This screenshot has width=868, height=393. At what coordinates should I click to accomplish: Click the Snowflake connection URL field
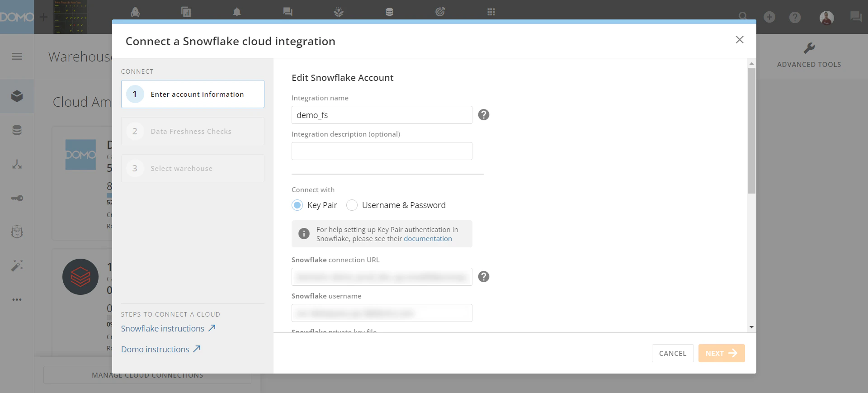click(x=382, y=277)
